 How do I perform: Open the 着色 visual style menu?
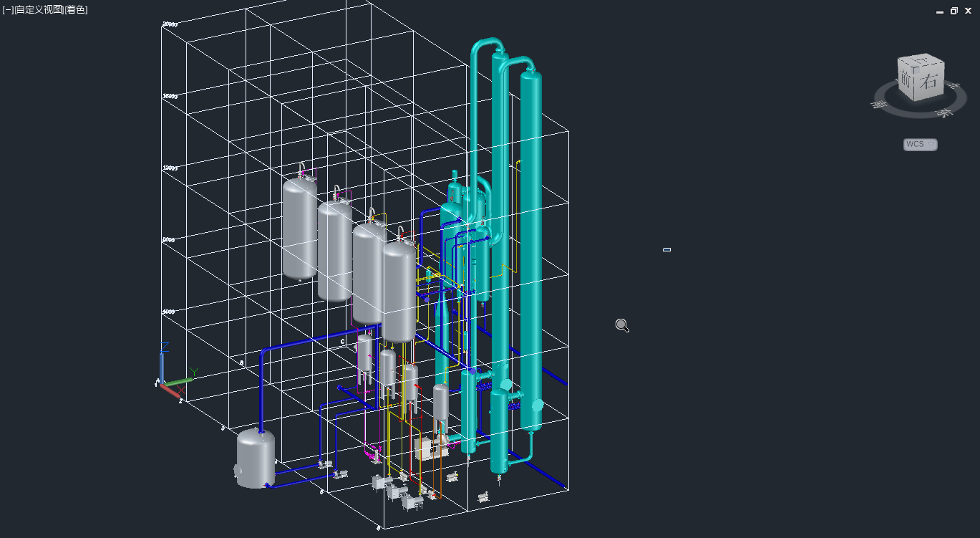coord(77,10)
